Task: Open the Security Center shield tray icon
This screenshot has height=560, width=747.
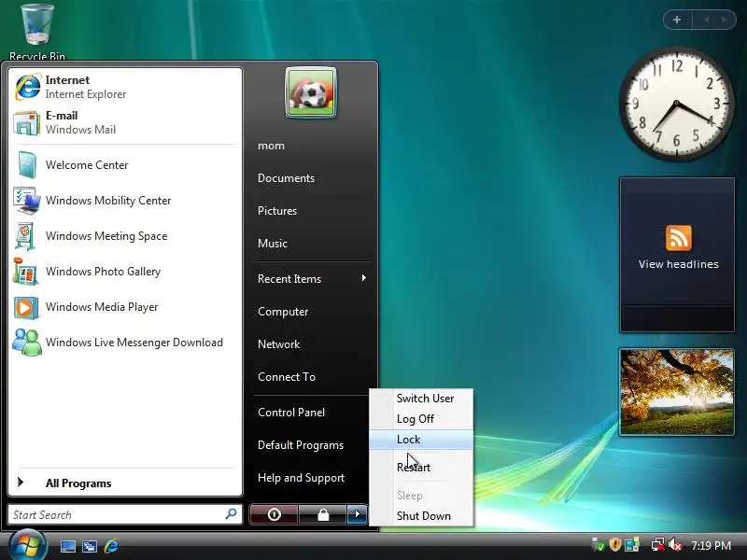Action: (615, 545)
